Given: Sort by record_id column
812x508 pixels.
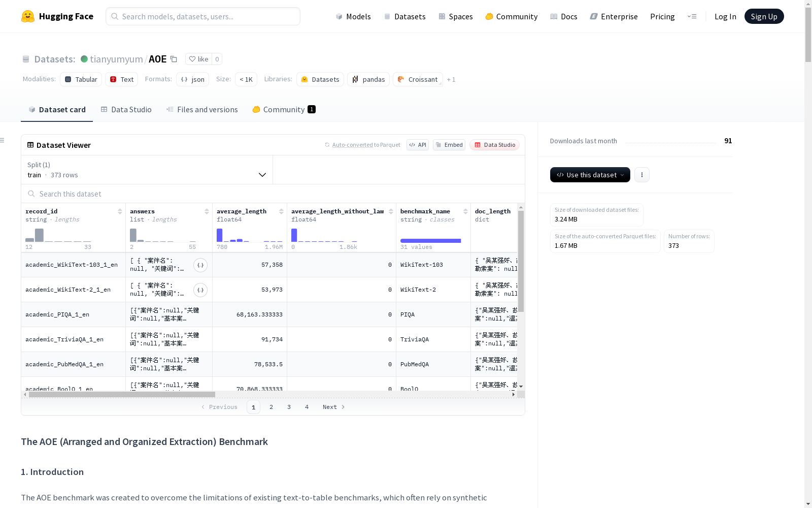Looking at the screenshot, I should point(120,211).
